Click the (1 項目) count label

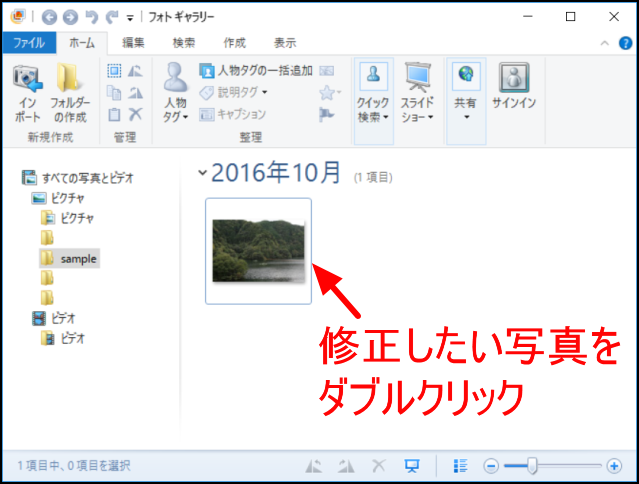tap(373, 177)
